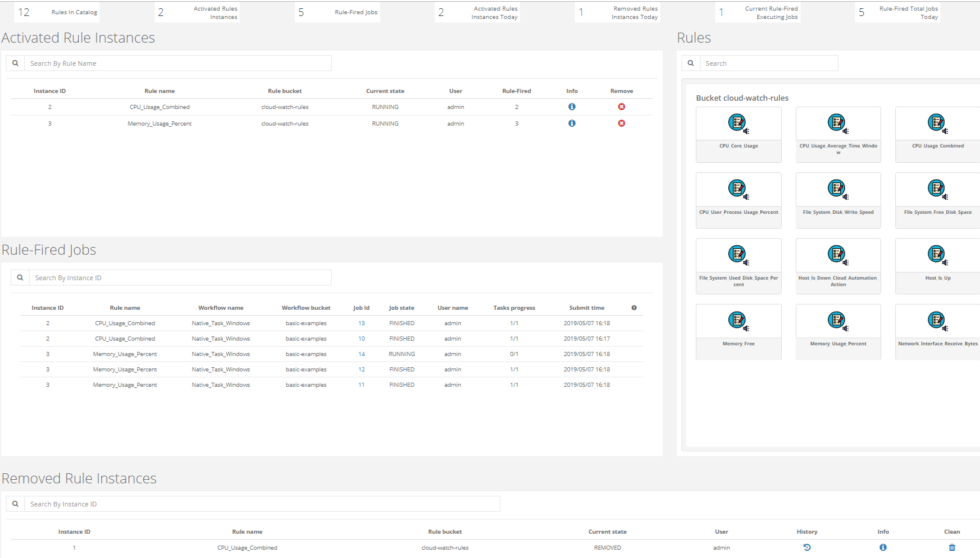
Task: Focus the Rules Search field
Action: coord(769,63)
